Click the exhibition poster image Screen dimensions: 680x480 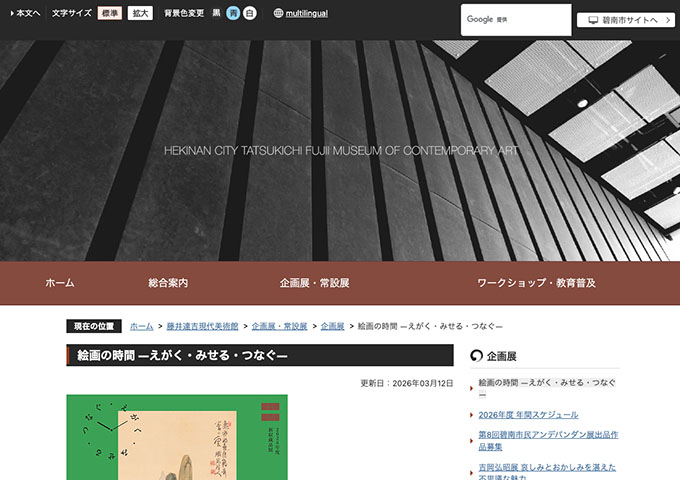[177, 437]
